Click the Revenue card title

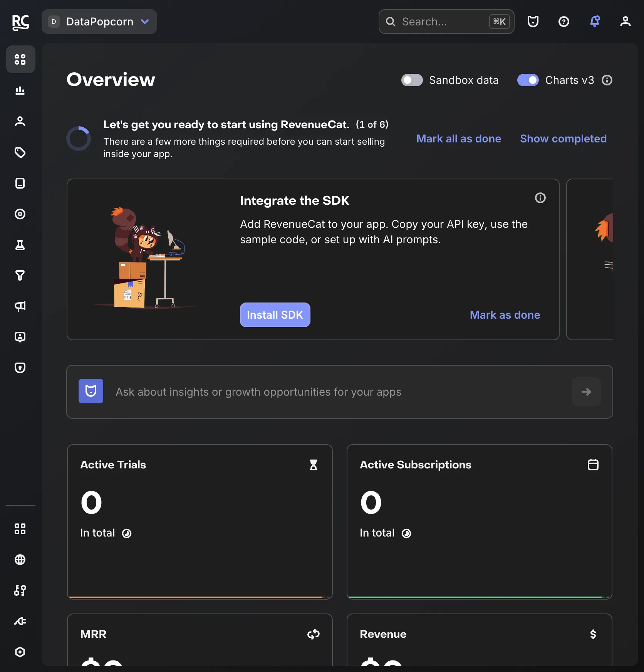click(x=383, y=634)
